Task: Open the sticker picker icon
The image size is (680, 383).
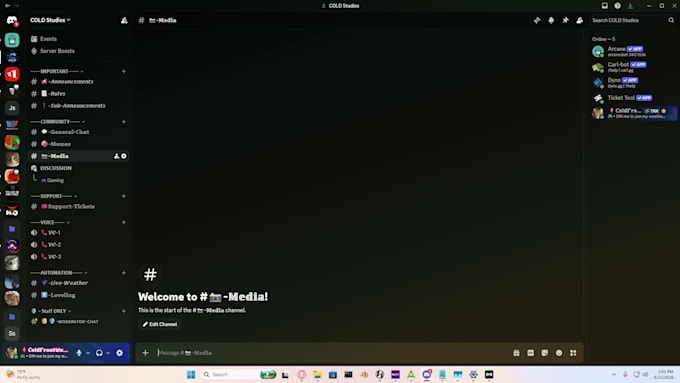Action: 545,353
